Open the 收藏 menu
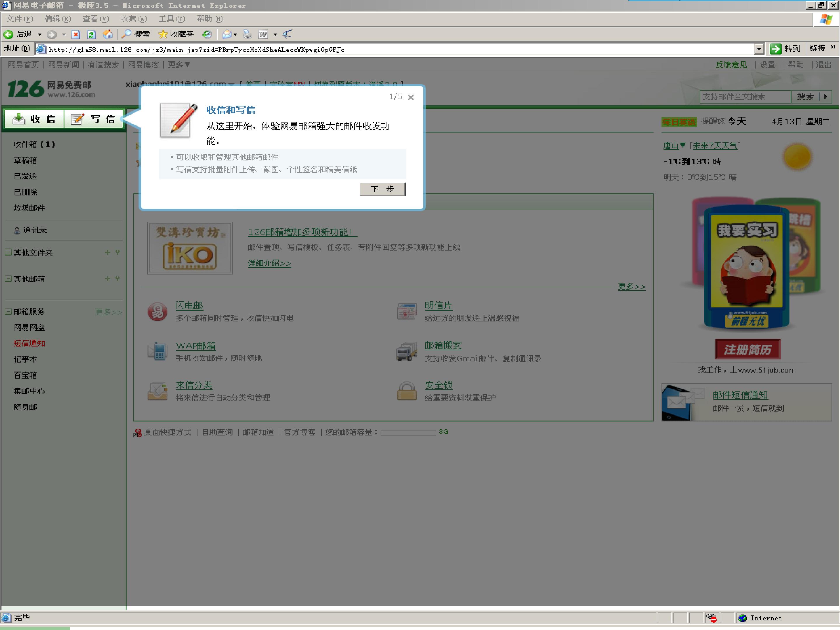This screenshot has width=840, height=630. [134, 19]
